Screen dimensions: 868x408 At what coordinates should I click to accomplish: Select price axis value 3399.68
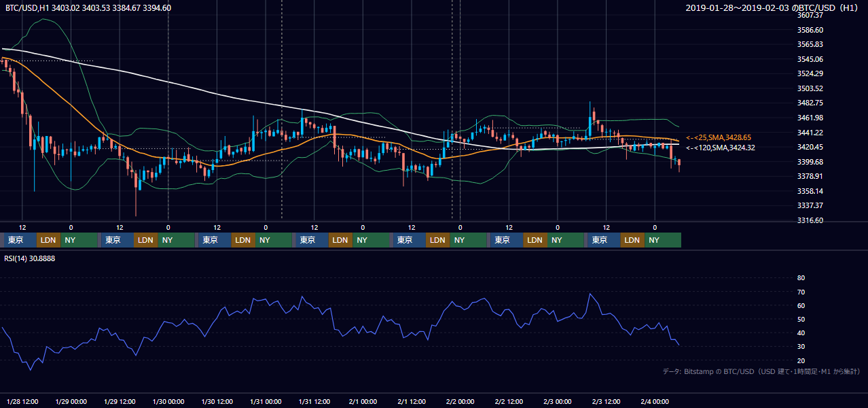tap(810, 162)
